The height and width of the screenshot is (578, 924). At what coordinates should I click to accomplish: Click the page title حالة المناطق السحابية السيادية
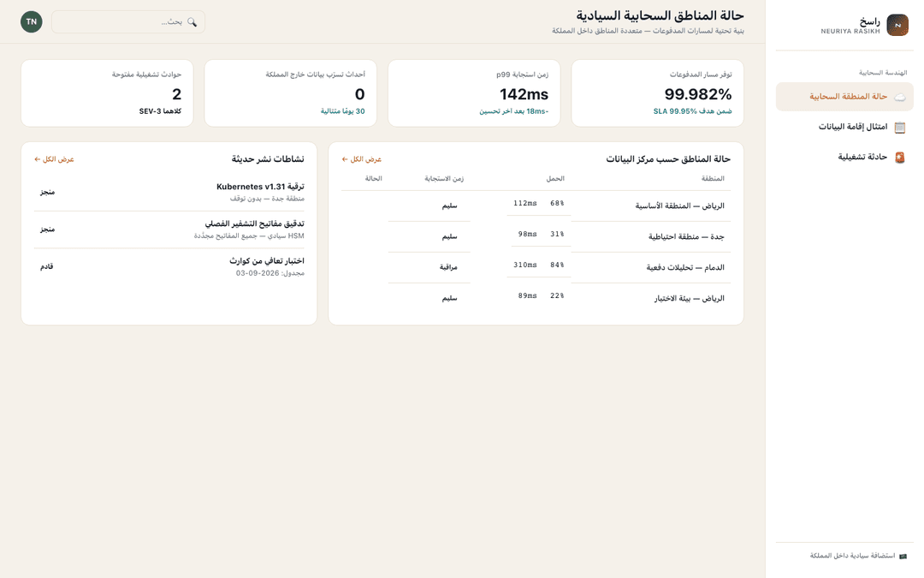pos(660,16)
